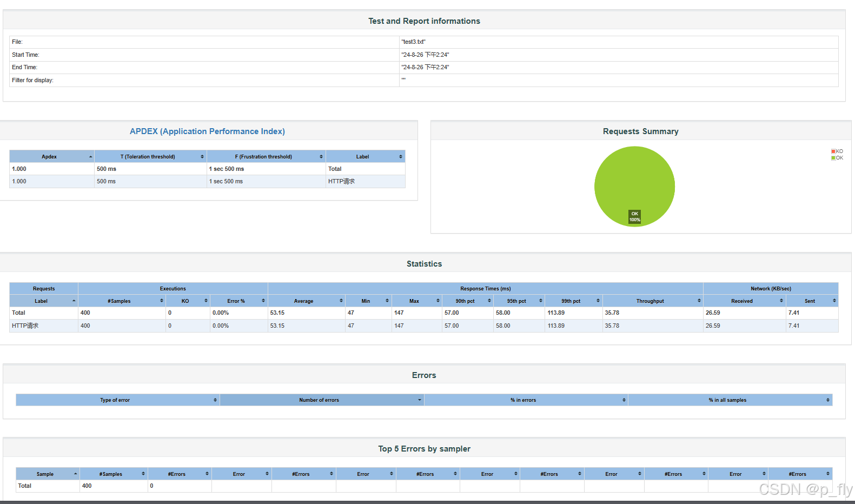Viewport: 855px width, 504px height.
Task: Select the Executions group header
Action: [173, 289]
